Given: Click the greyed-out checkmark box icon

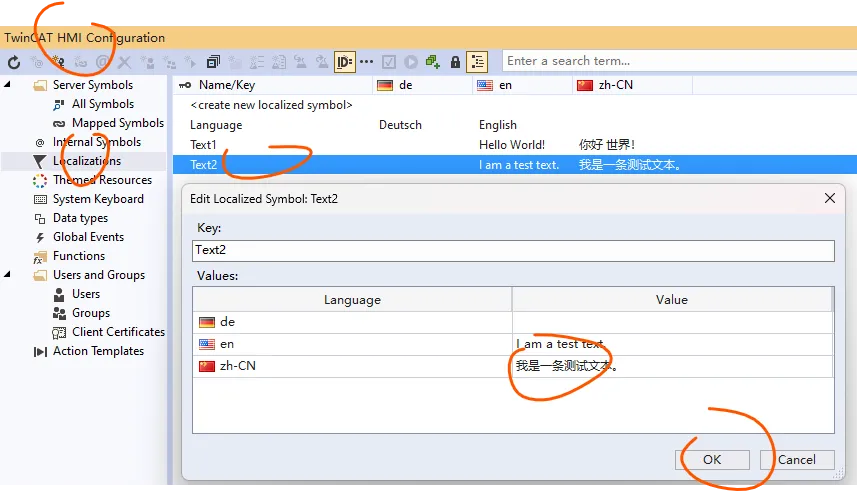Looking at the screenshot, I should (x=389, y=62).
